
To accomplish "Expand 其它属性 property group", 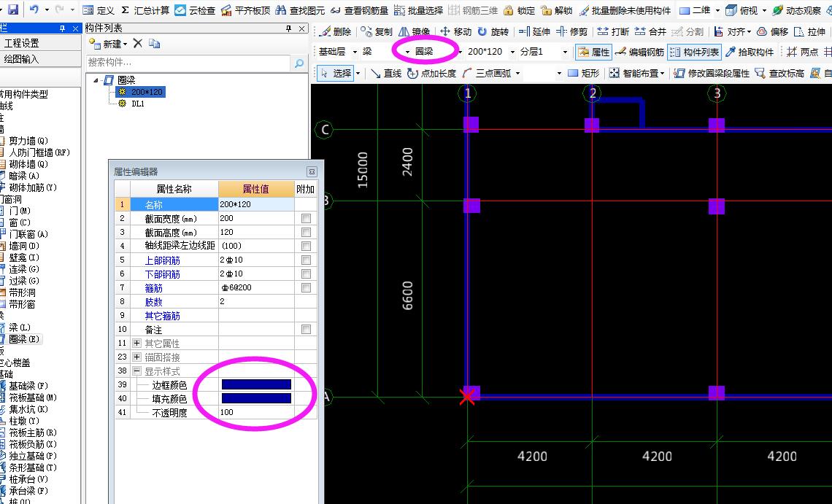I will [136, 344].
